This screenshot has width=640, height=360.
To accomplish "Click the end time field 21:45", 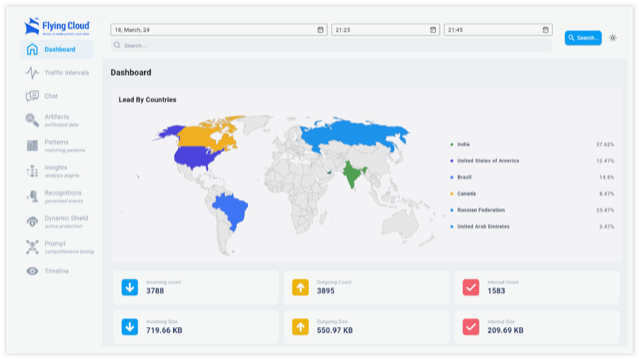I will point(498,30).
